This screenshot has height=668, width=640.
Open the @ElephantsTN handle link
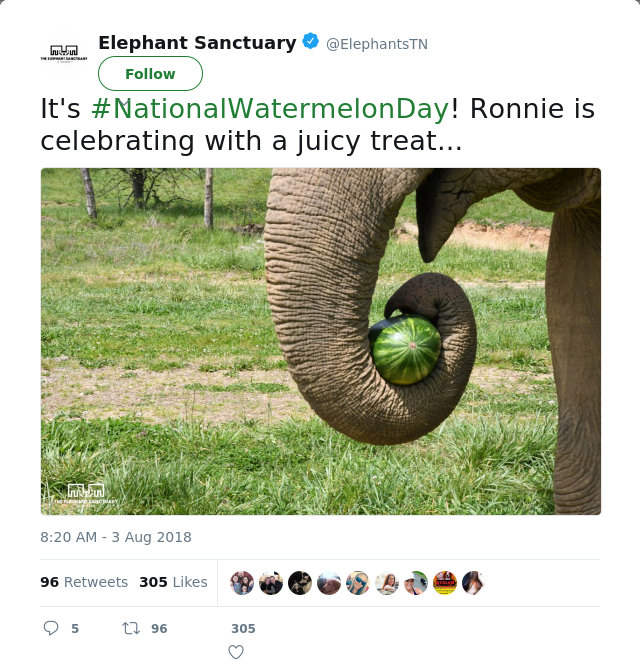click(377, 44)
